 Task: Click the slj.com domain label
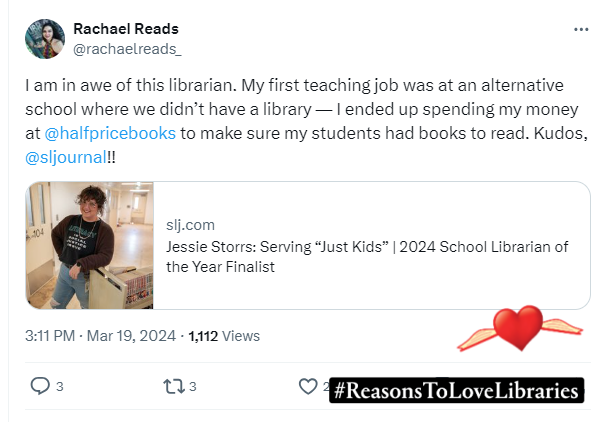click(190, 225)
